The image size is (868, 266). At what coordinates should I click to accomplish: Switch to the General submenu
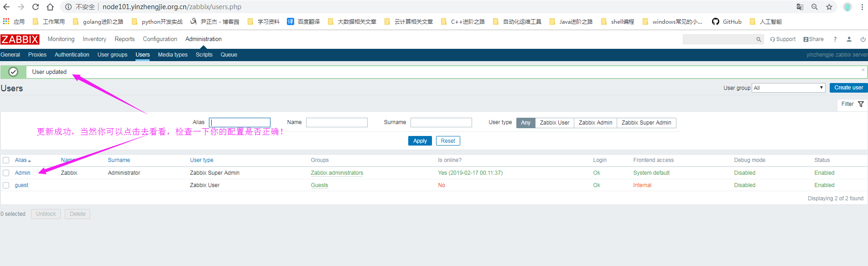coord(10,55)
